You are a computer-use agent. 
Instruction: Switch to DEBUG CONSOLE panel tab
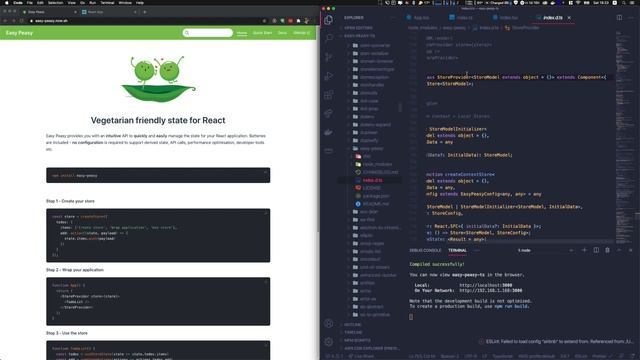coord(425,250)
